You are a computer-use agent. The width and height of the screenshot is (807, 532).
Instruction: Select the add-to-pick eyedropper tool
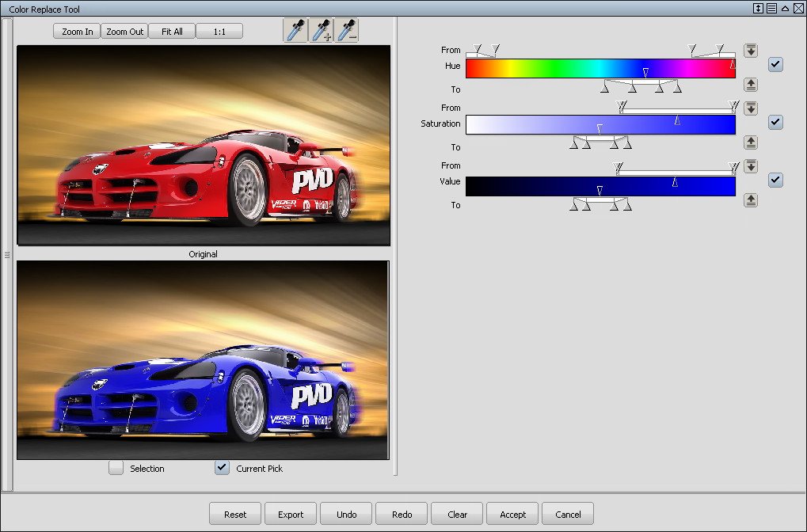[x=321, y=30]
